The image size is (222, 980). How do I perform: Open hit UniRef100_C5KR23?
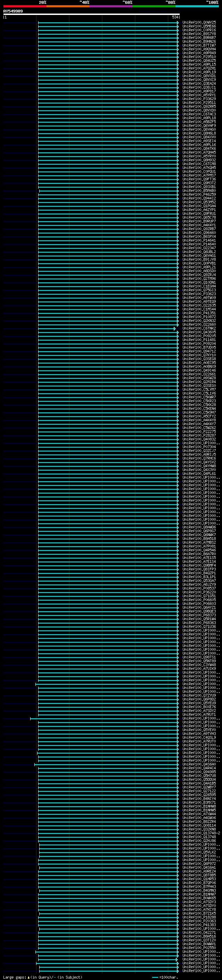click(x=199, y=401)
